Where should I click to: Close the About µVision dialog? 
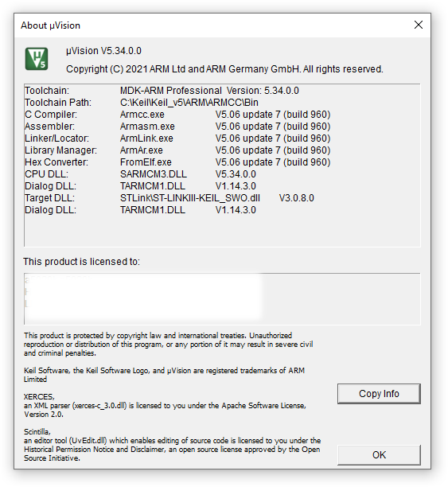point(419,25)
